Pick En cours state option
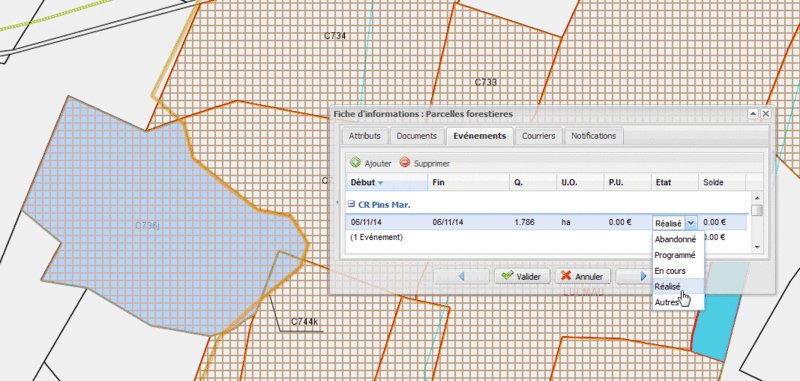Screen dimensions: 800x381 [x=670, y=270]
